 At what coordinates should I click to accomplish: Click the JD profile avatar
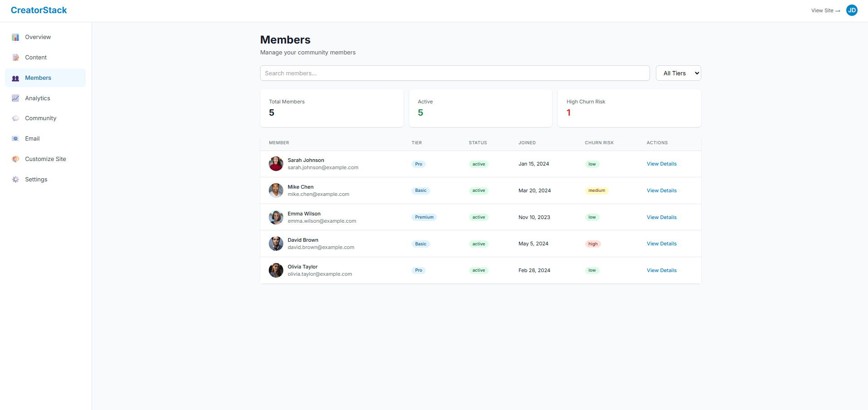click(x=851, y=10)
